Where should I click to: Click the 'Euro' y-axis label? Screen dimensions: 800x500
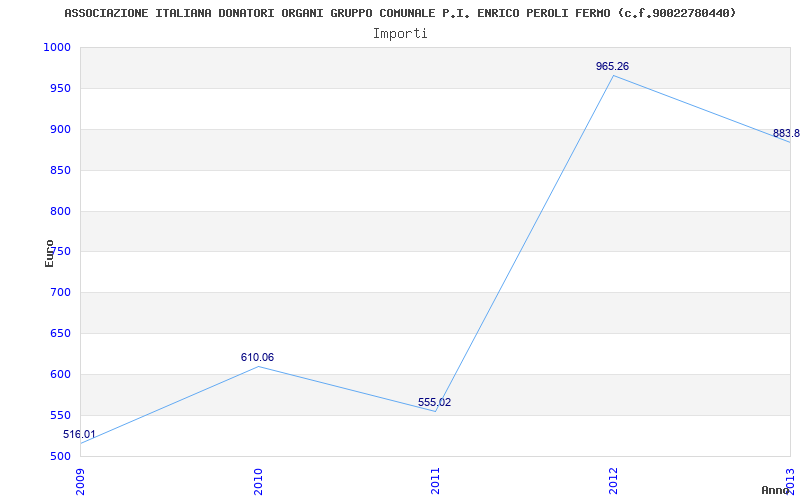49,253
